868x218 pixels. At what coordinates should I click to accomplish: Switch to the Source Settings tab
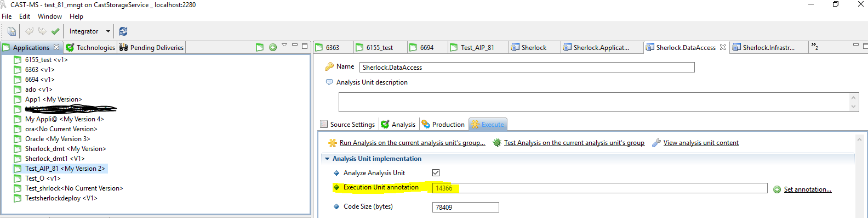[x=347, y=125]
